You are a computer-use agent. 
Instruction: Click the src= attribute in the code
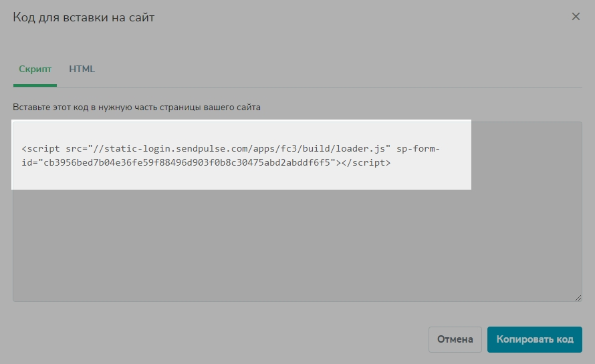tap(76, 148)
